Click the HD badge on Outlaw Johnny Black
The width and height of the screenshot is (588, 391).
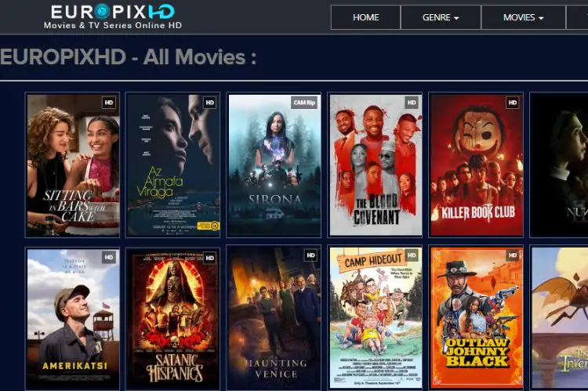[x=512, y=255]
